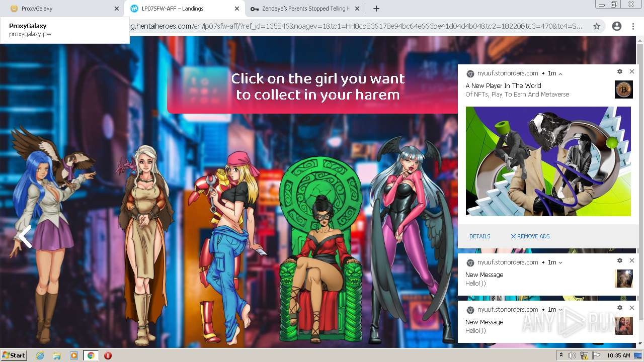Close the second New Message notification
This screenshot has width=644, height=362.
[x=632, y=308]
